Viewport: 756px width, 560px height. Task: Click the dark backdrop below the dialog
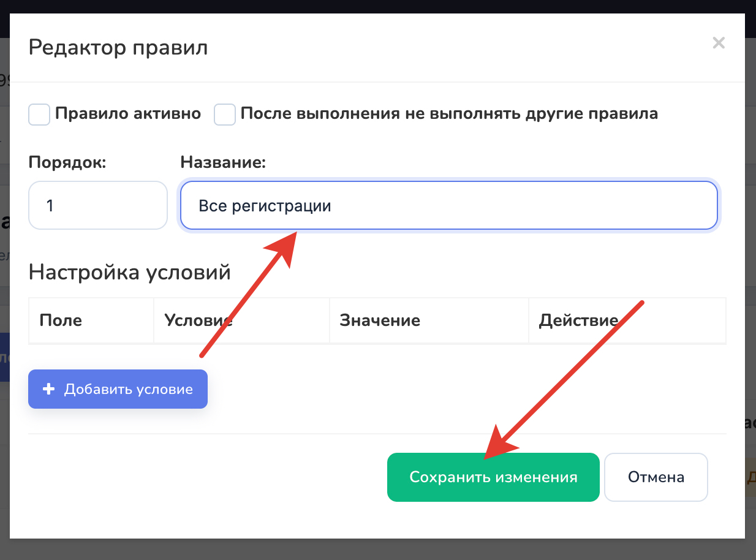[x=378, y=550]
